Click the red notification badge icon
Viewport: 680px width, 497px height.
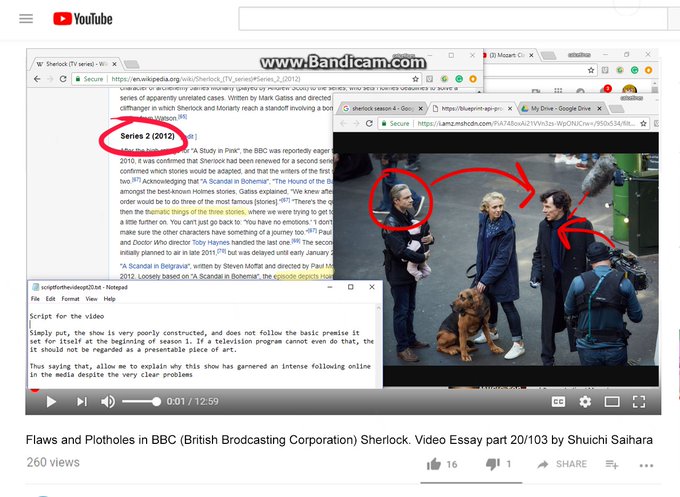tap(606, 89)
